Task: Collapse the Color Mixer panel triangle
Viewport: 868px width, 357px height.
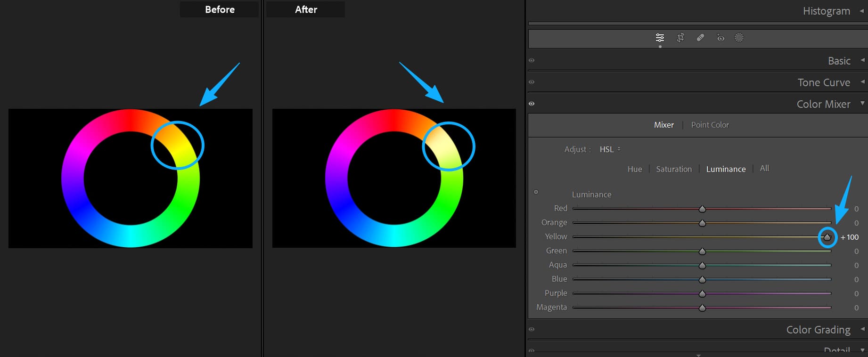Action: (x=862, y=103)
